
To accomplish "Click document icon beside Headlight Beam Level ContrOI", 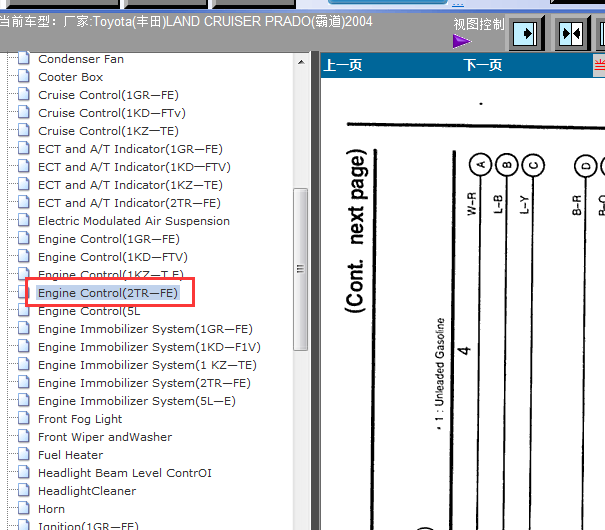I will click(24, 472).
